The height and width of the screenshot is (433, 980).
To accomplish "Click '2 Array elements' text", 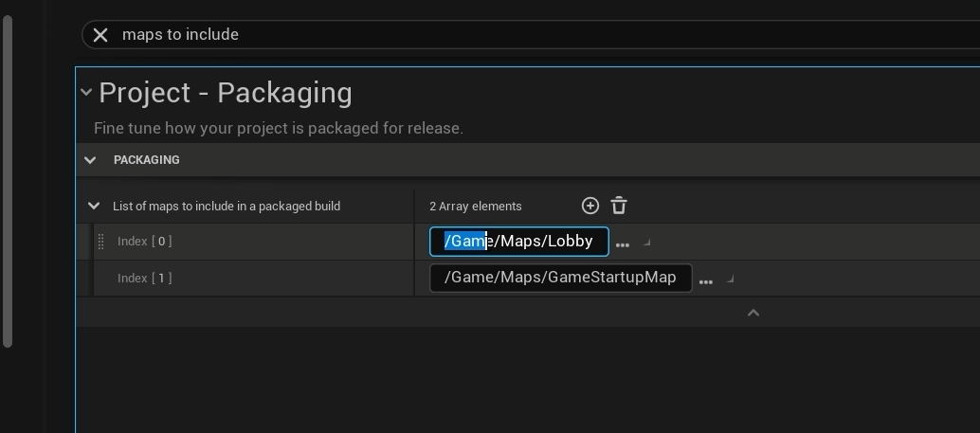I will [x=476, y=207].
